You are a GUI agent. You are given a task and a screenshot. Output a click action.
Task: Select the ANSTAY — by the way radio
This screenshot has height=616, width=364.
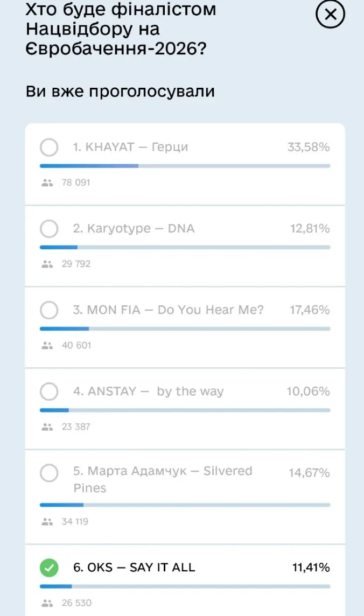(x=49, y=391)
